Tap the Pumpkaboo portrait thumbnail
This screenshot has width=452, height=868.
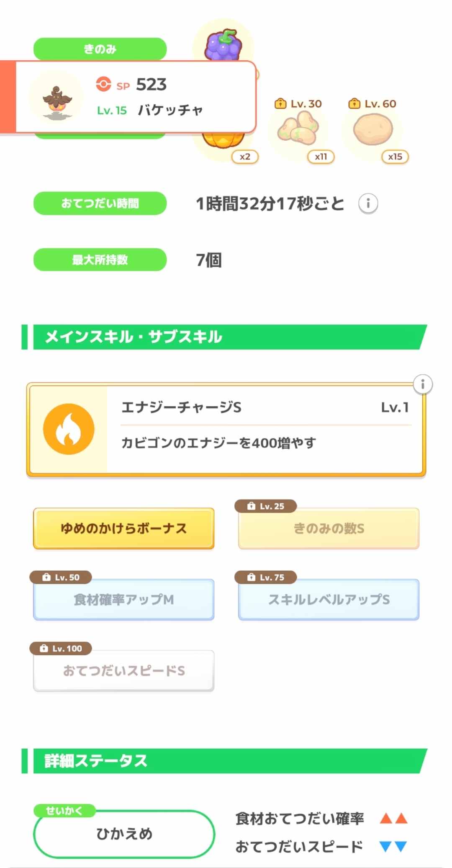pos(57,98)
